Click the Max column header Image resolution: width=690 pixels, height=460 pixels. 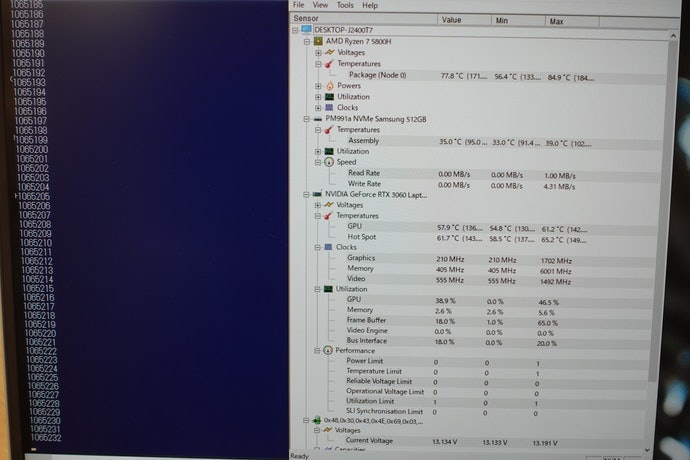[x=572, y=21]
